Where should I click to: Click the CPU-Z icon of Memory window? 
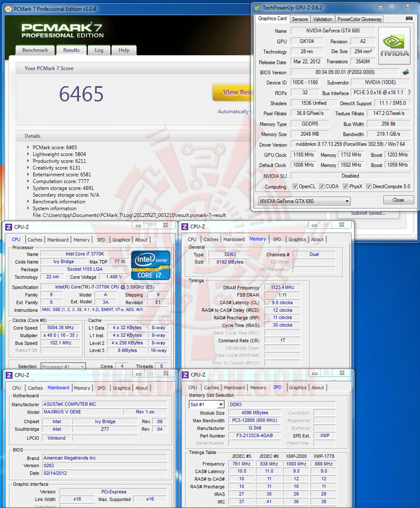click(185, 226)
